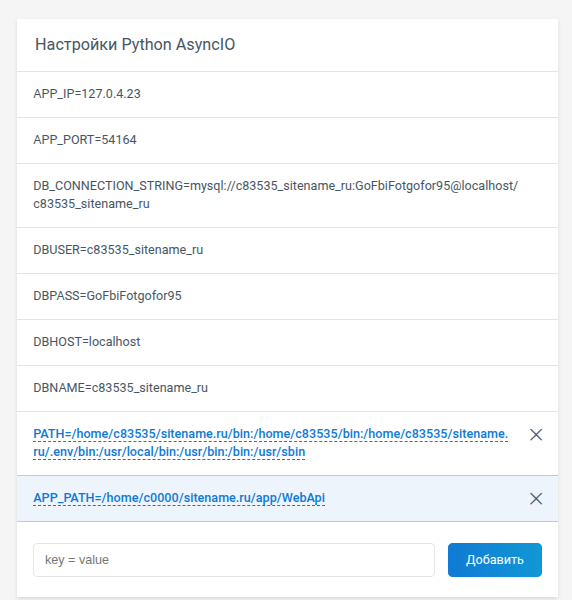Select the APP_IP=127.0.4.23 row
The height and width of the screenshot is (600, 572).
click(x=287, y=94)
